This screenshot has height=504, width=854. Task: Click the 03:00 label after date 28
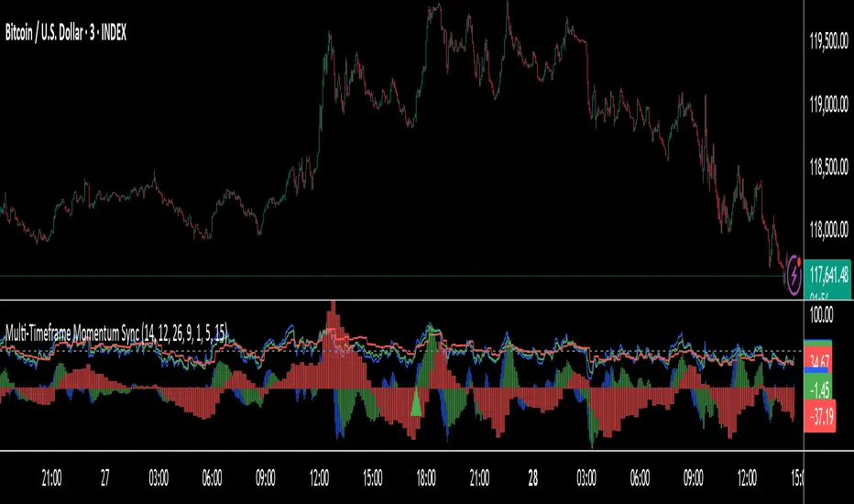pos(586,477)
